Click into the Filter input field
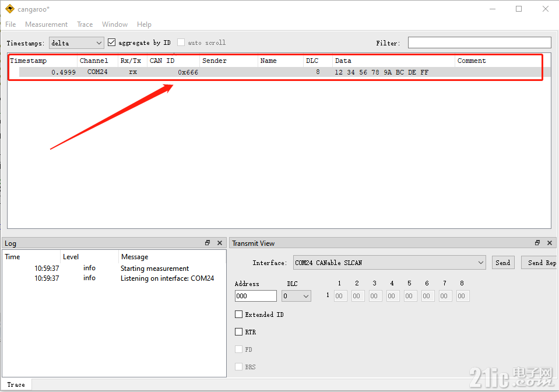This screenshot has width=559, height=392. tap(480, 43)
